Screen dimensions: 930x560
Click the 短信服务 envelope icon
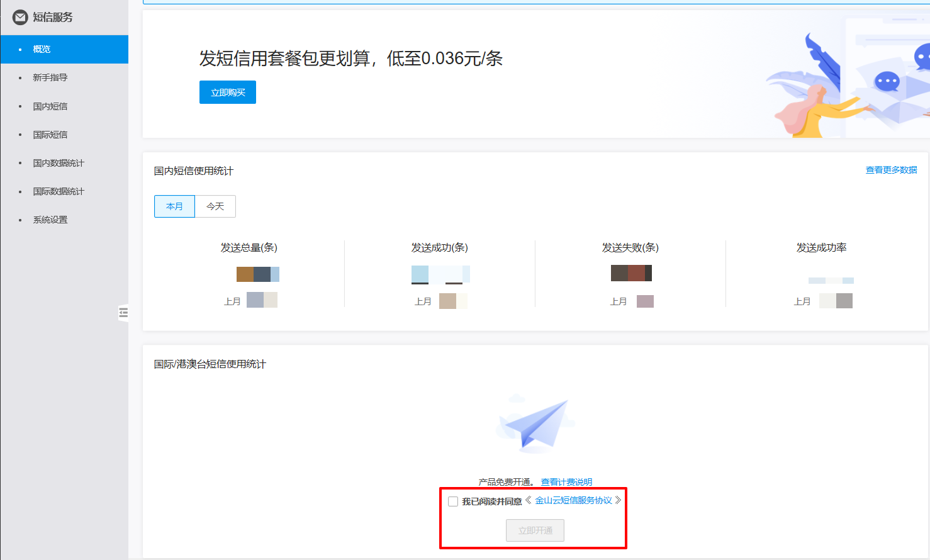(20, 18)
